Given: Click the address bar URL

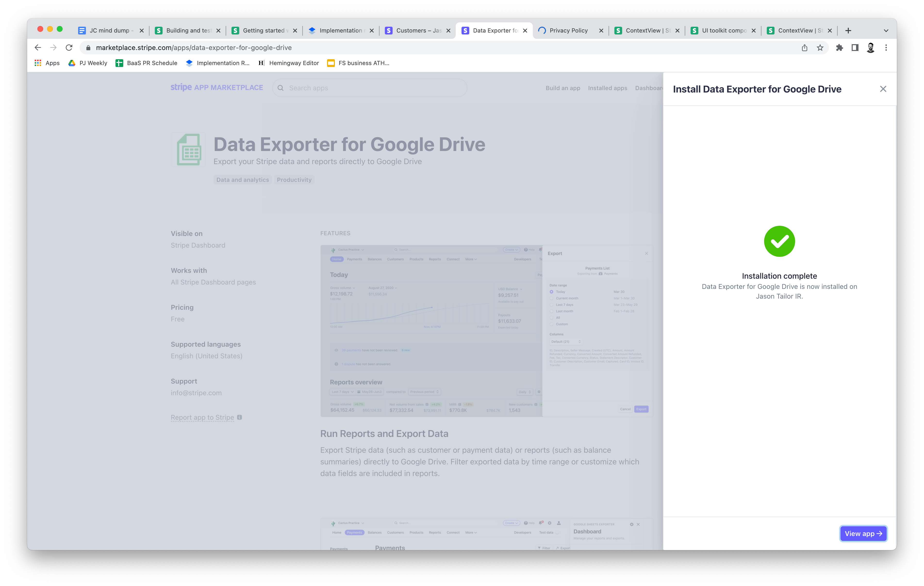Looking at the screenshot, I should click(194, 48).
